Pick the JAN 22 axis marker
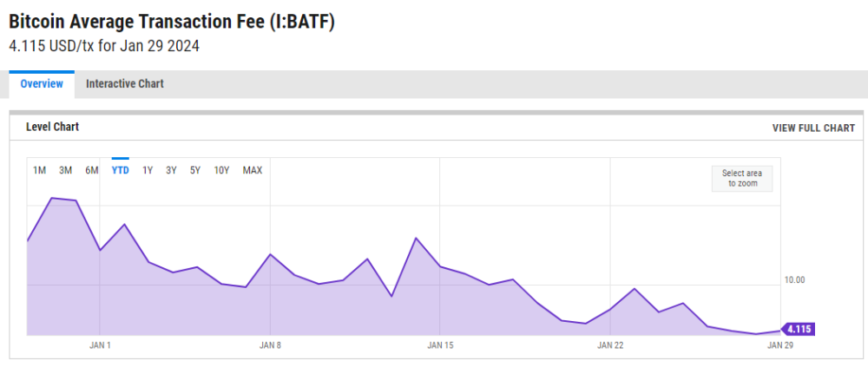 pos(610,345)
